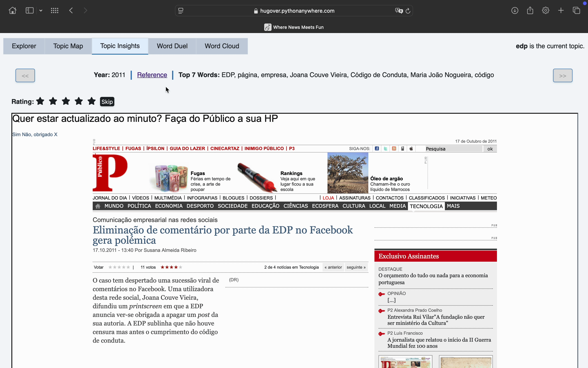Show all tabs overview icon
The height and width of the screenshot is (368, 588).
click(576, 10)
